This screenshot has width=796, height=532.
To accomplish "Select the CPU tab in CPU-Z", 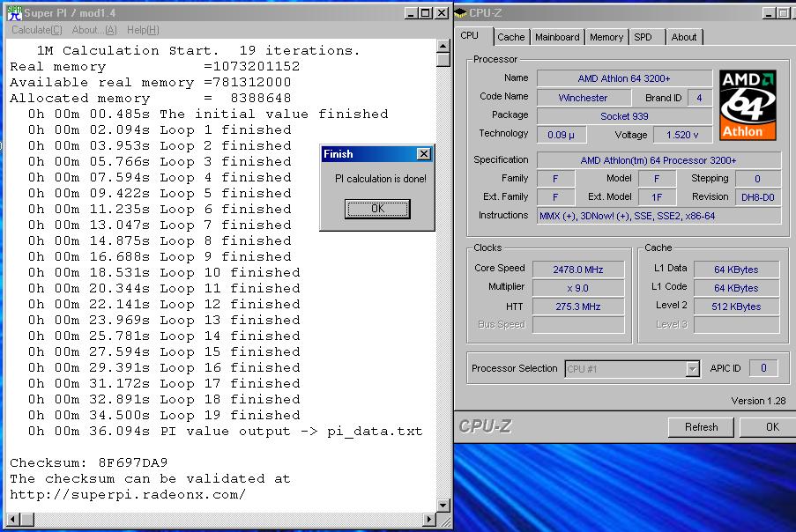I will click(x=470, y=35).
